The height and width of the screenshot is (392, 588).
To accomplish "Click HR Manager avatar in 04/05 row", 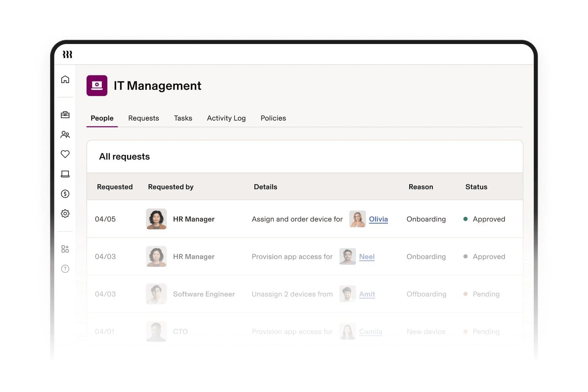I will click(x=156, y=219).
